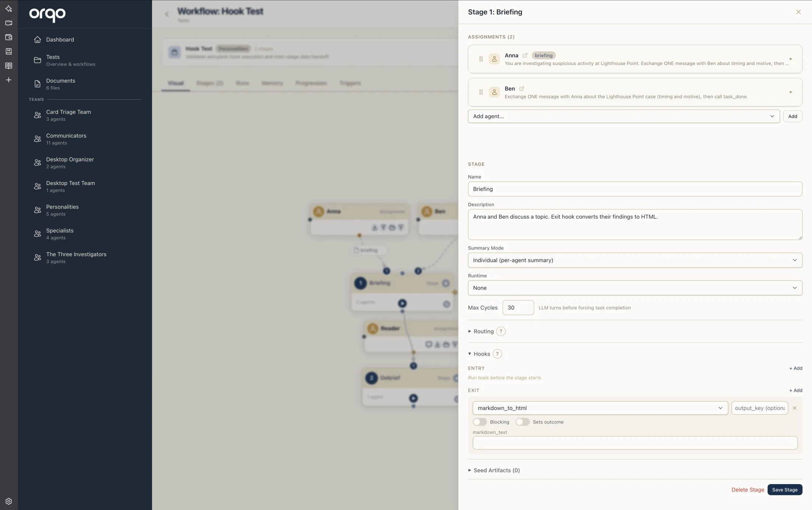Open the Add agent dropdown
The width and height of the screenshot is (812, 510).
(624, 116)
